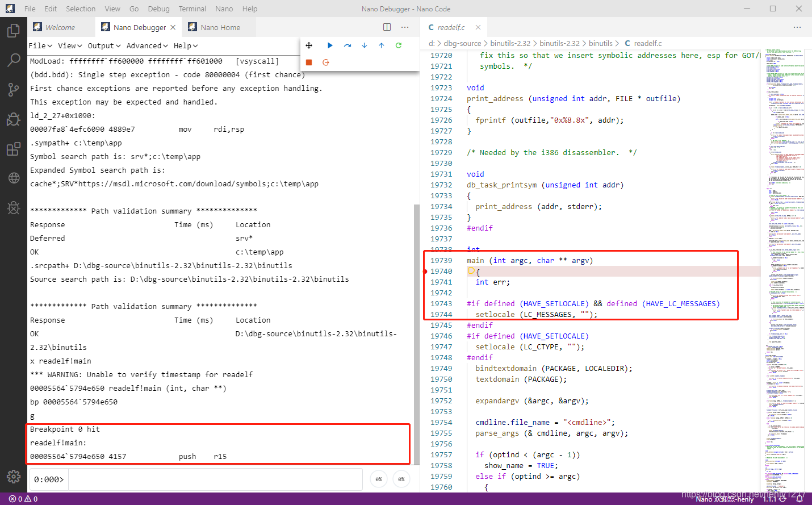Disconnect debugger with the orange circle-arrow icon
Screen dimensions: 812x505
(326, 62)
